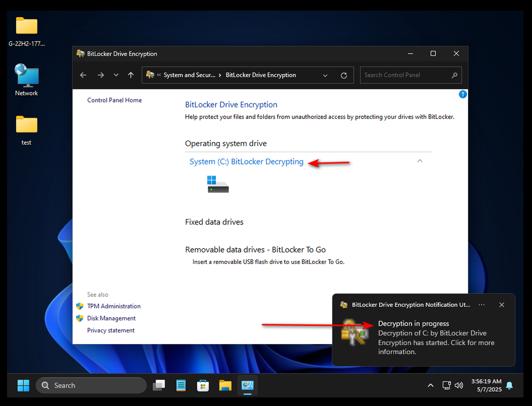Click System (C:) BitLocker Decrypting link

pos(246,162)
